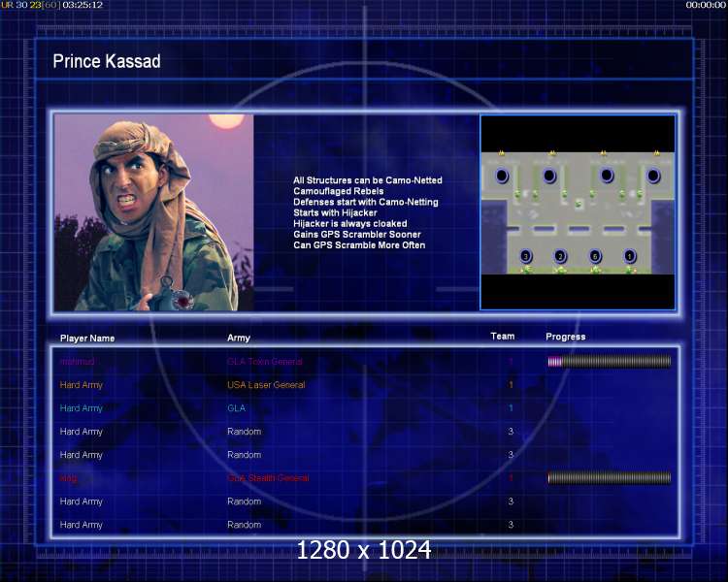Click team number in USA Laser General row
The image size is (728, 582).
tap(511, 385)
